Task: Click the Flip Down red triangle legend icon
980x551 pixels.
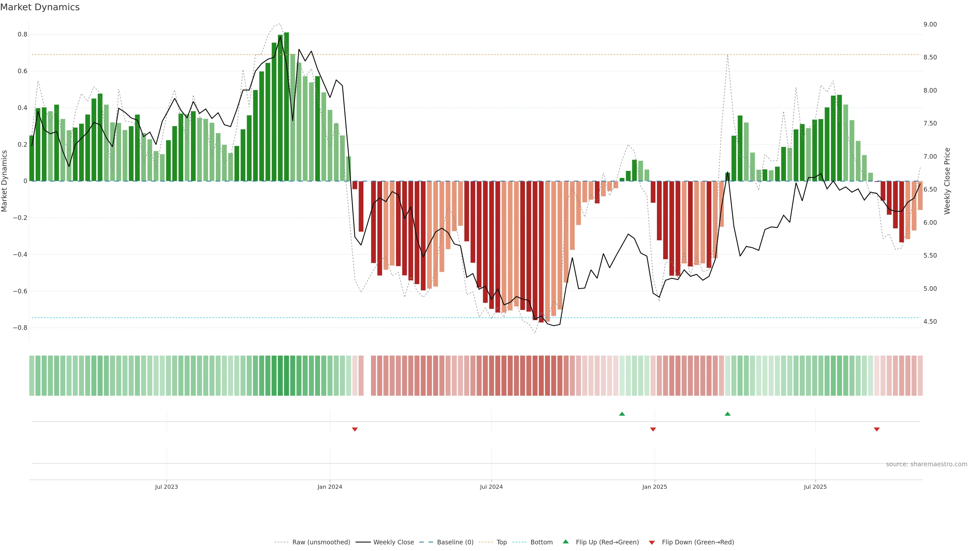Action: (x=652, y=543)
